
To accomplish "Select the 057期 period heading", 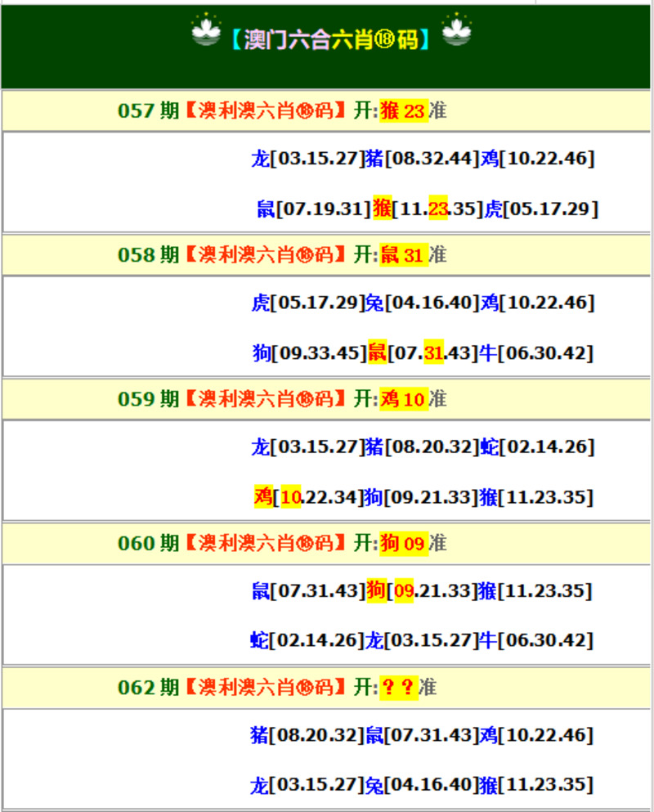I will pos(148,111).
